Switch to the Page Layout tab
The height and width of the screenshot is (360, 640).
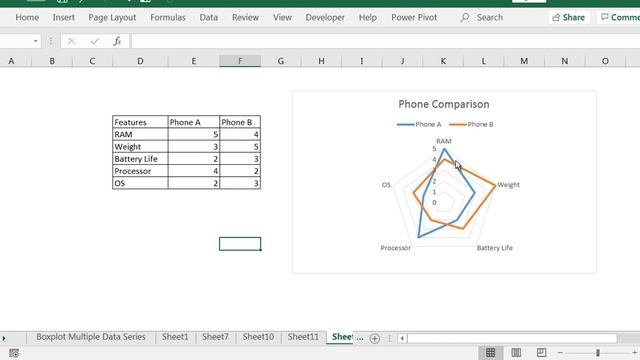tap(112, 18)
